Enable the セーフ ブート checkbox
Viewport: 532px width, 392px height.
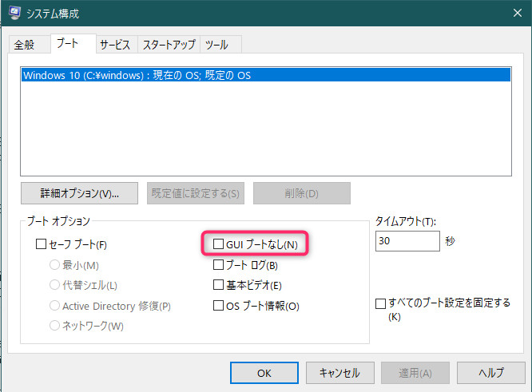click(x=42, y=244)
